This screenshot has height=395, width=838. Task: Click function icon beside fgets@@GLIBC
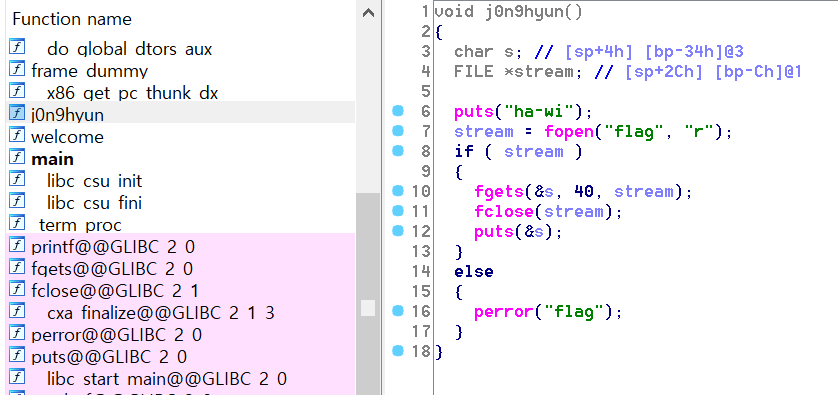point(17,267)
